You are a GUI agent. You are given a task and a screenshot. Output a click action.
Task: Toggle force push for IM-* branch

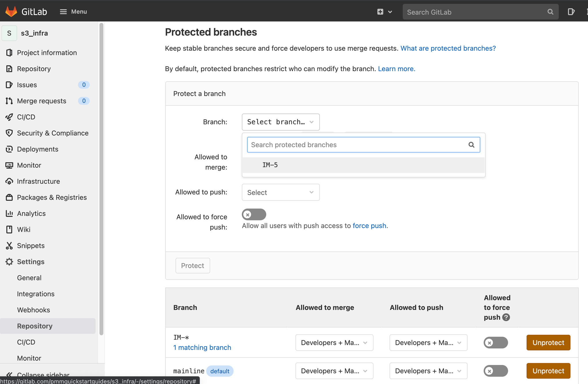click(495, 342)
